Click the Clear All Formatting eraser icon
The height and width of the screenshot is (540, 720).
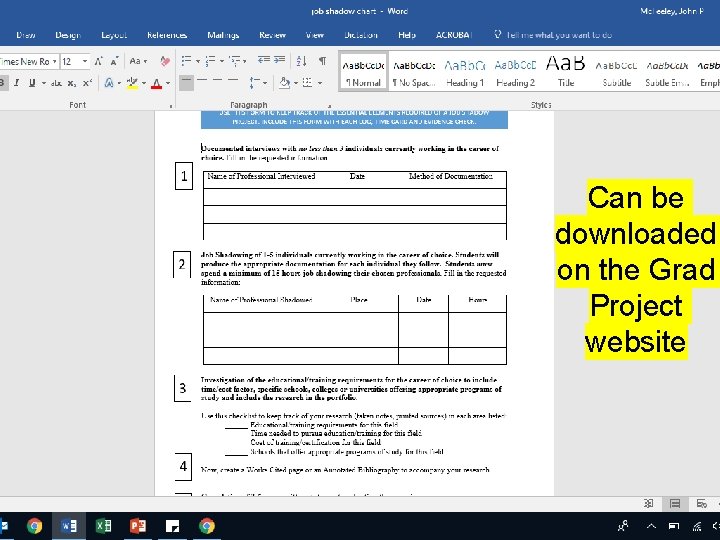(165, 61)
